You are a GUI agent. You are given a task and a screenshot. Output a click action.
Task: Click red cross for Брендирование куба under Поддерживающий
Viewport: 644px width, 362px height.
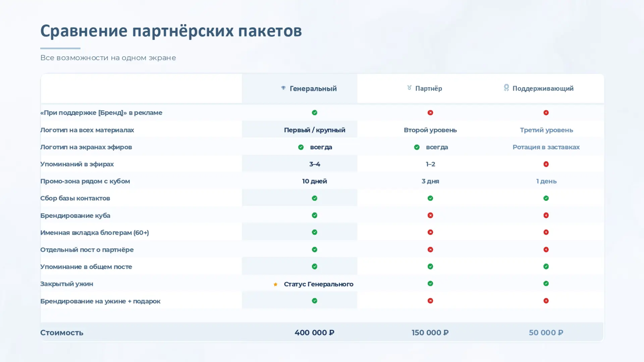click(x=546, y=215)
